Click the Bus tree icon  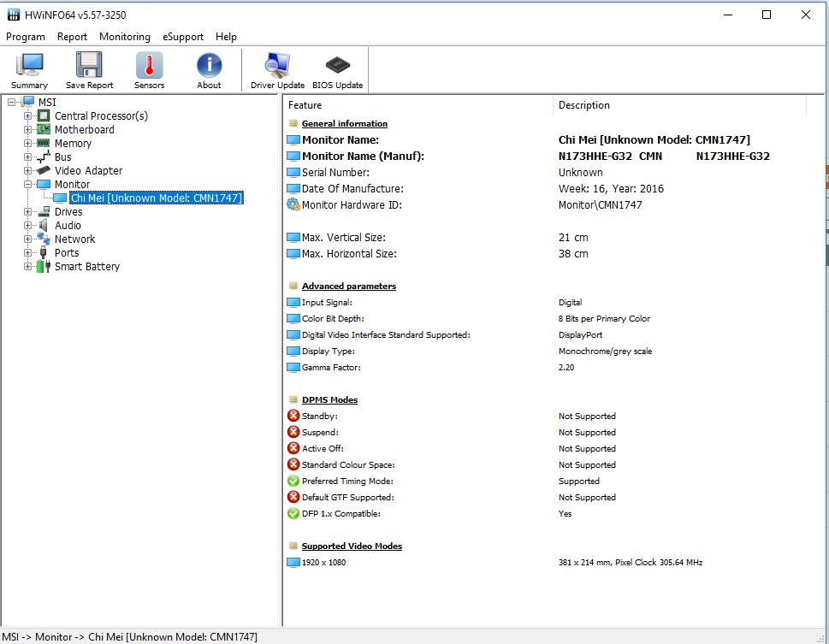pos(44,157)
